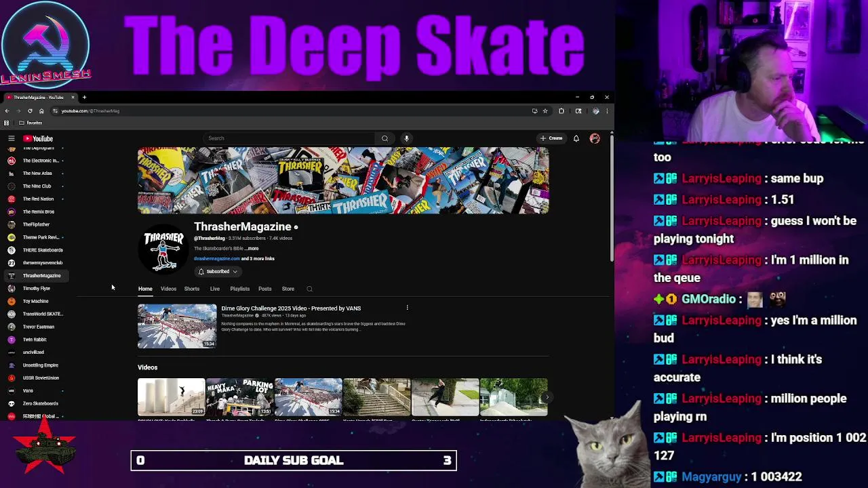Screen dimensions: 868x488
Task: Open the Favorites bookmarks folder
Action: pyautogui.click(x=31, y=123)
